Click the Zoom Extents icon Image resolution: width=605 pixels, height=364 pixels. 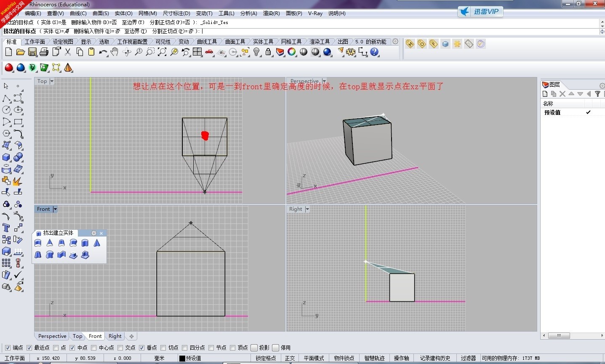(x=162, y=52)
